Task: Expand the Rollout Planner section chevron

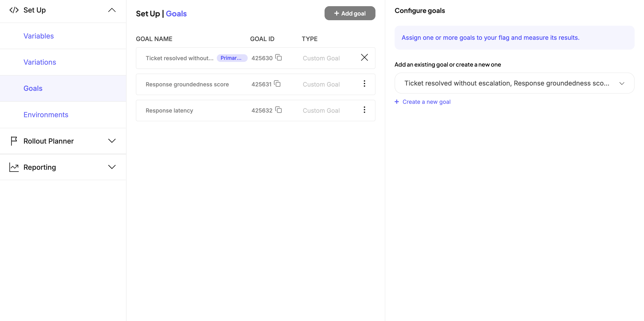Action: (x=112, y=141)
